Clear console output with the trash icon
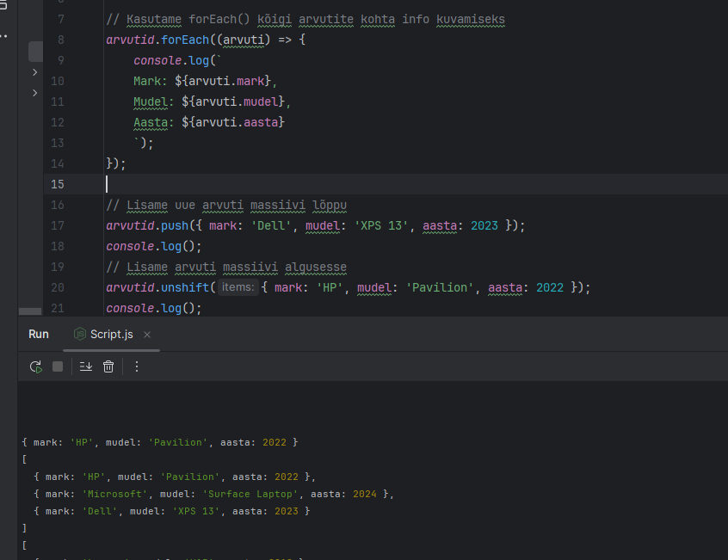Screen dimensions: 728x560 point(108,366)
